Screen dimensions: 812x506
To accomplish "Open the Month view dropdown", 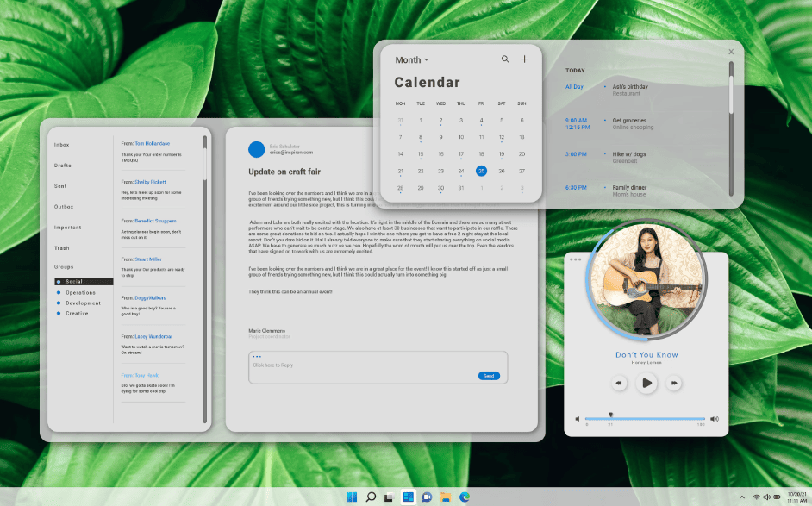I will point(412,60).
